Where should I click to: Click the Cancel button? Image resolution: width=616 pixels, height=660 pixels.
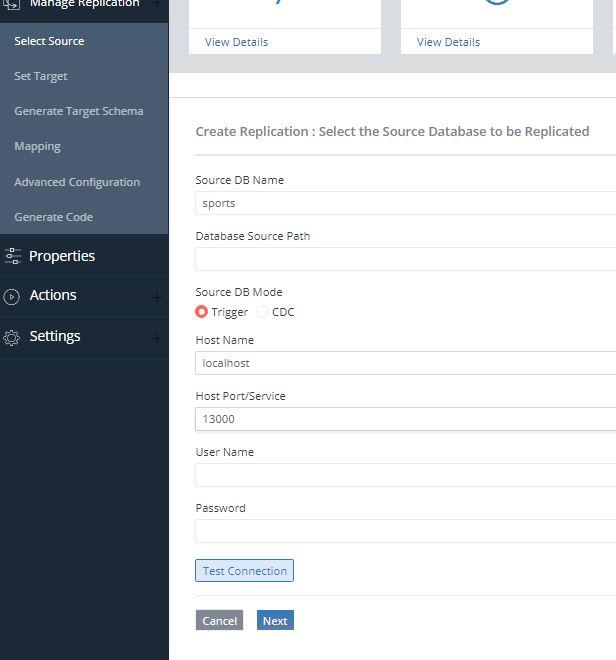[x=219, y=620]
